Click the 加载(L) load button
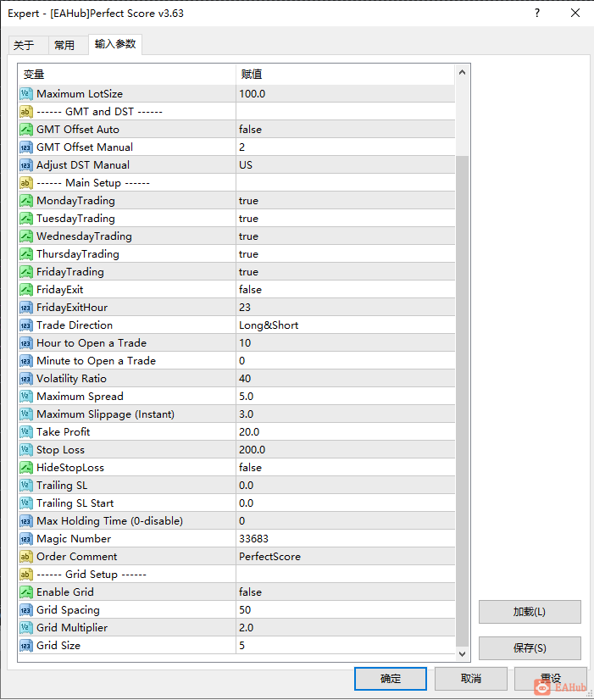 pos(530,612)
